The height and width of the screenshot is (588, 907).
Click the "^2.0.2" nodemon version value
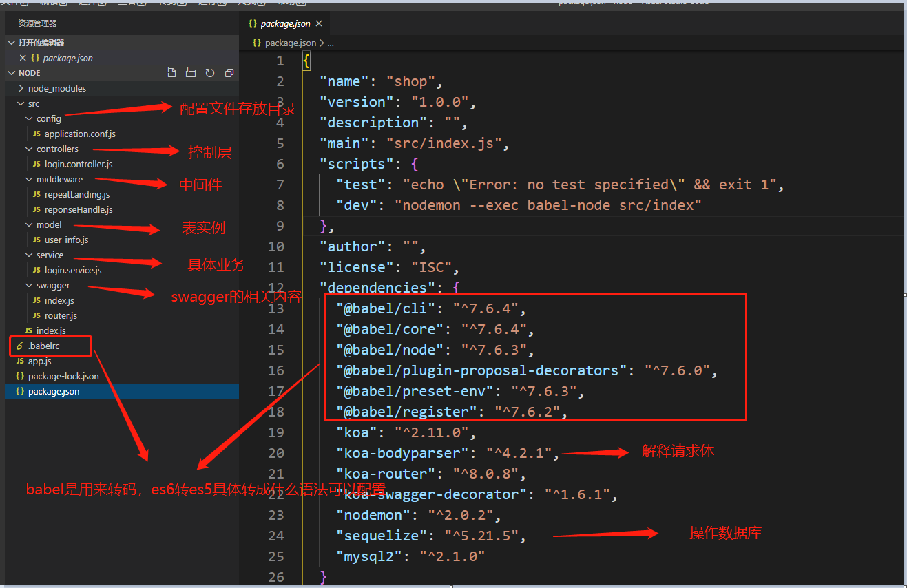pos(461,515)
